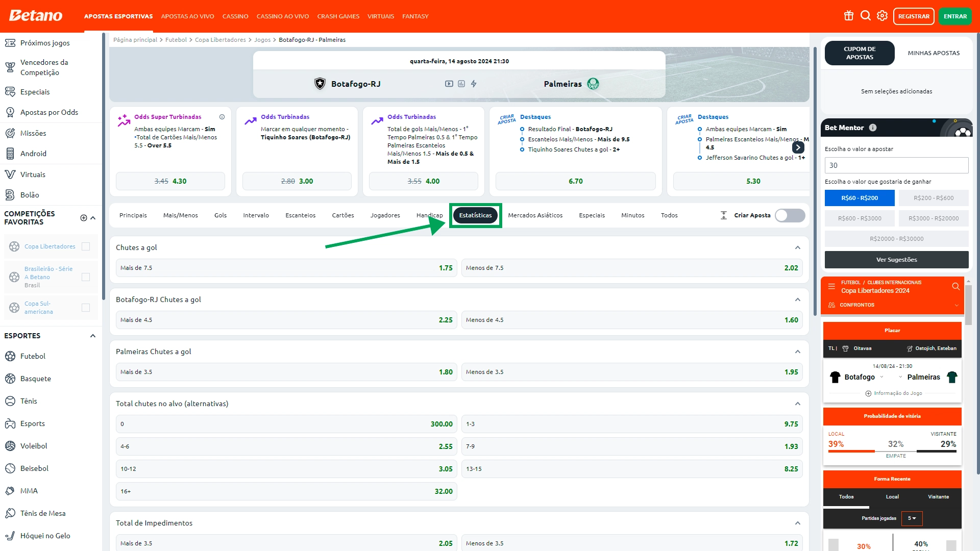The image size is (980, 551).
Task: Open live stream icon in match header
Action: [x=449, y=84]
